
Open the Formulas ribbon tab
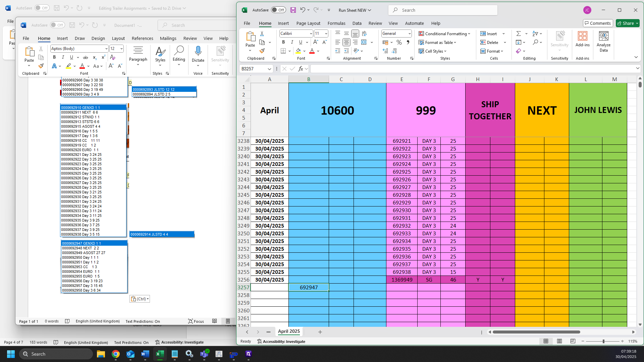click(336, 23)
